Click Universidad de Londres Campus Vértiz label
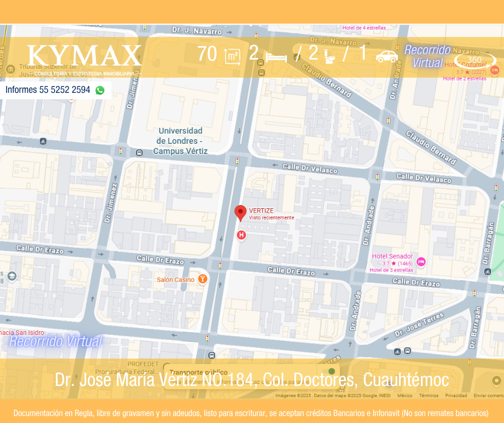 (x=180, y=141)
